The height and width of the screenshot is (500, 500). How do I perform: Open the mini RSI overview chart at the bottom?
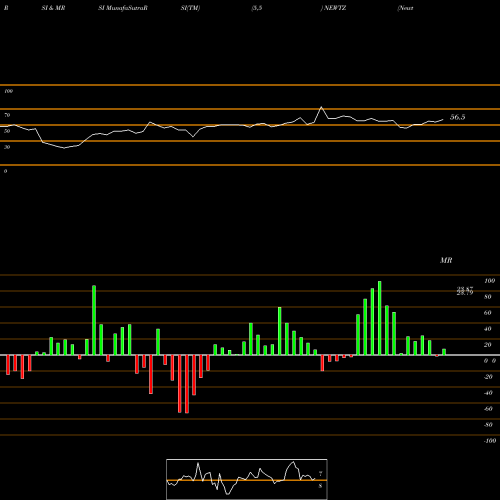click(x=247, y=479)
